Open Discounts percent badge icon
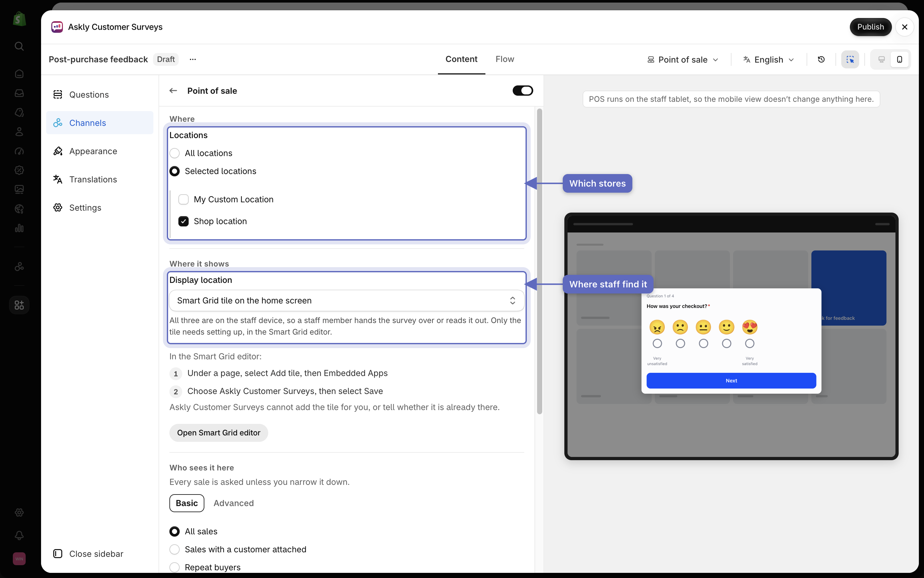Image resolution: width=924 pixels, height=578 pixels. click(x=19, y=170)
